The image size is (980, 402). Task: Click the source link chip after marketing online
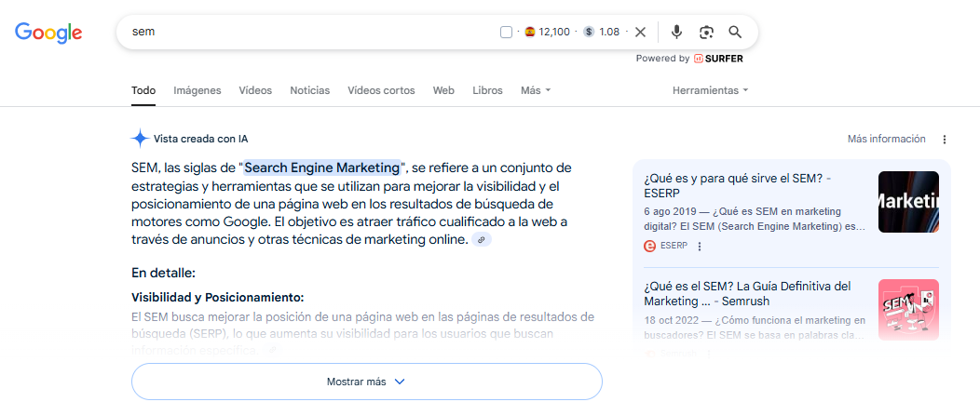482,240
